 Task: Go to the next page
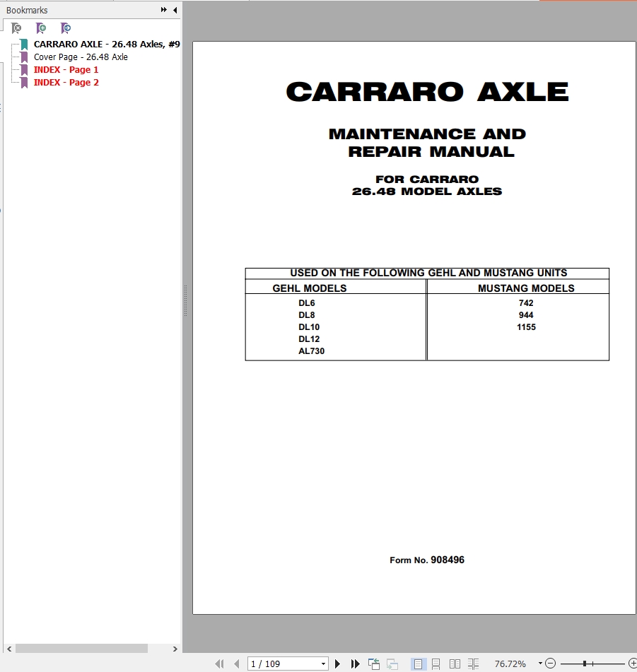[337, 664]
